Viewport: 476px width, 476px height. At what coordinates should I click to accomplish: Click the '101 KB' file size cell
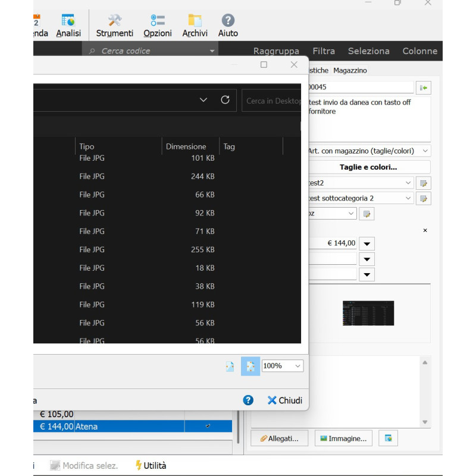[x=203, y=158]
